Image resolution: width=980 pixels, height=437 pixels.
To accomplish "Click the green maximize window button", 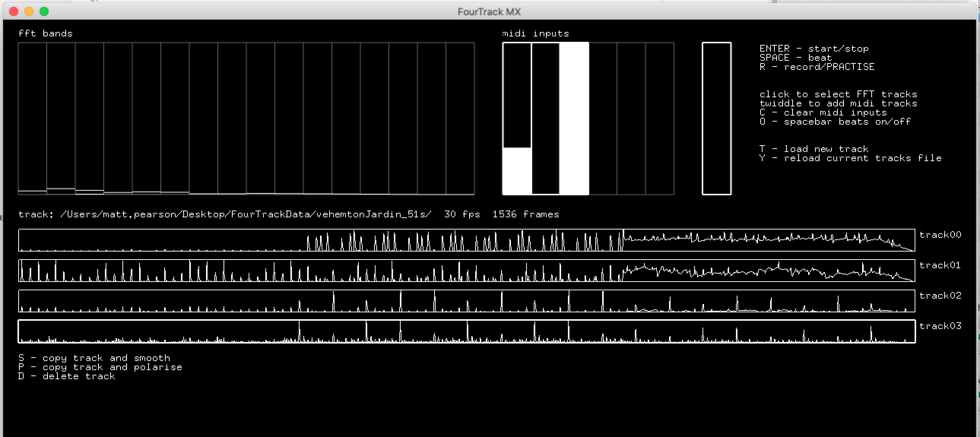I will point(44,11).
